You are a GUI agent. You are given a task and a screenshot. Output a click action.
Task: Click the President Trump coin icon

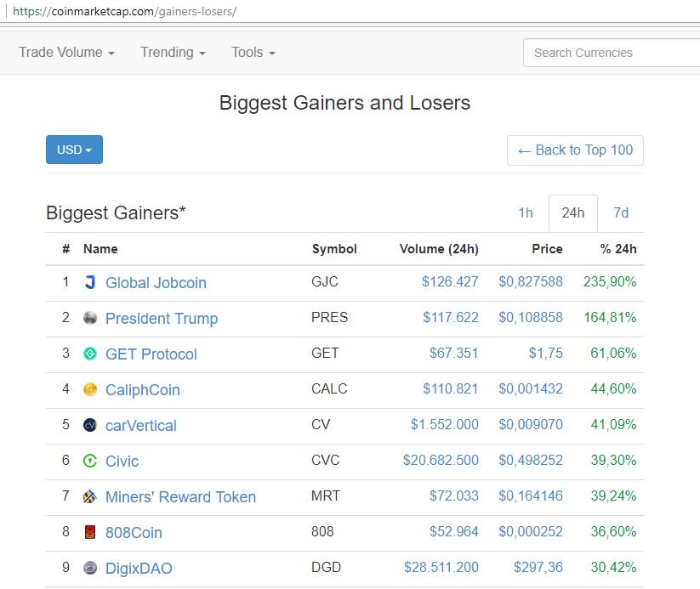(x=90, y=318)
